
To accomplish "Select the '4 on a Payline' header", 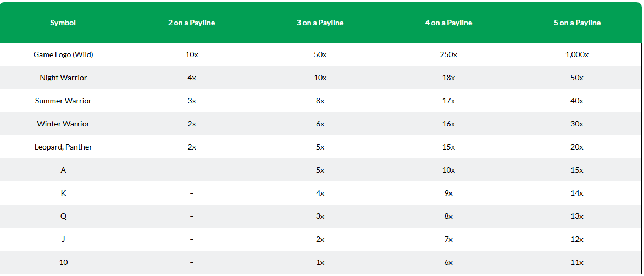I will (448, 23).
